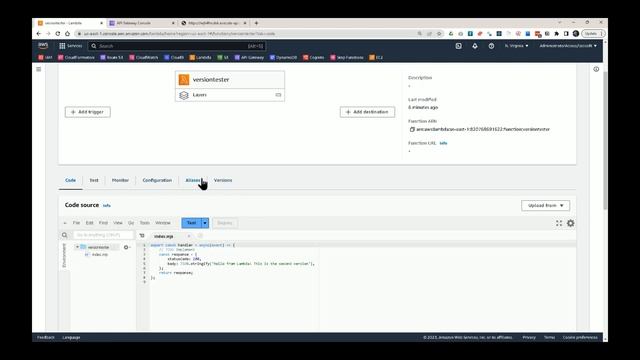
Task: Open the CloudWatch bookmark
Action: tap(144, 58)
